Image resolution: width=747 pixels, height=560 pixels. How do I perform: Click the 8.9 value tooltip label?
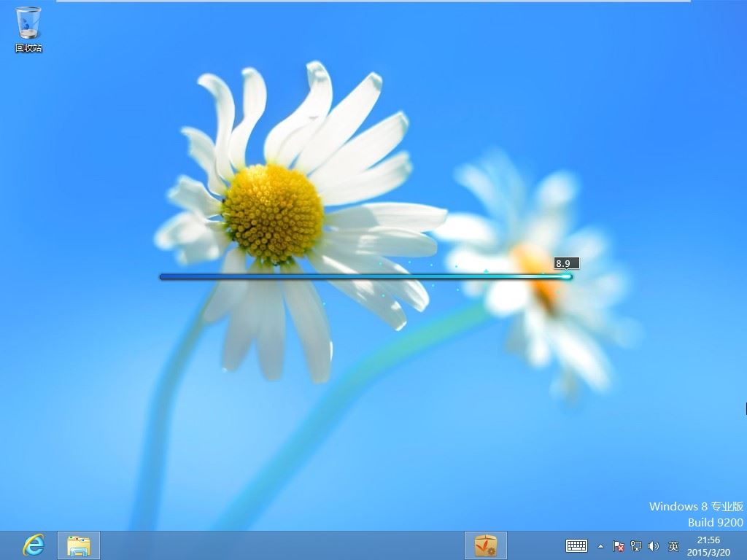566,263
